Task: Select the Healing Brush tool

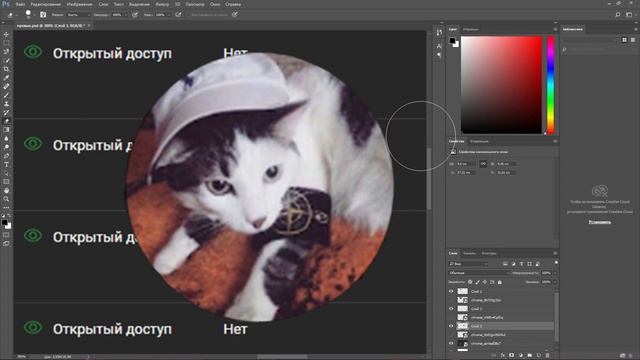Action: click(6, 86)
